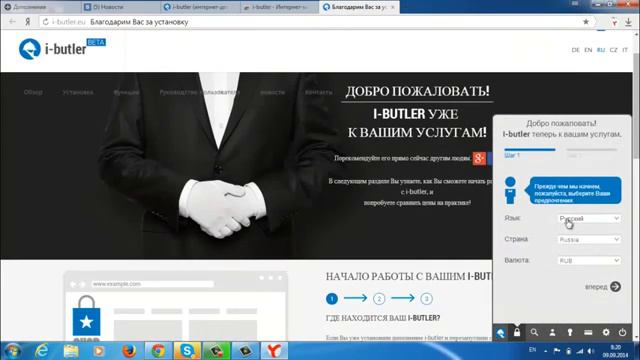Launch Internet Explorer from the taskbar

(x=42, y=351)
